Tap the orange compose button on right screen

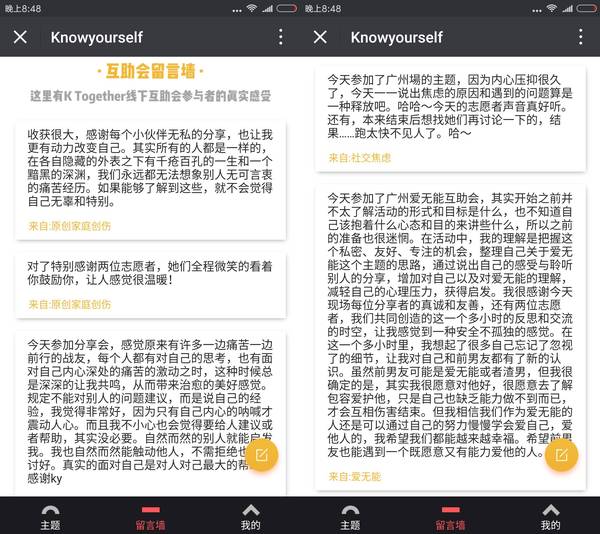[x=561, y=455]
